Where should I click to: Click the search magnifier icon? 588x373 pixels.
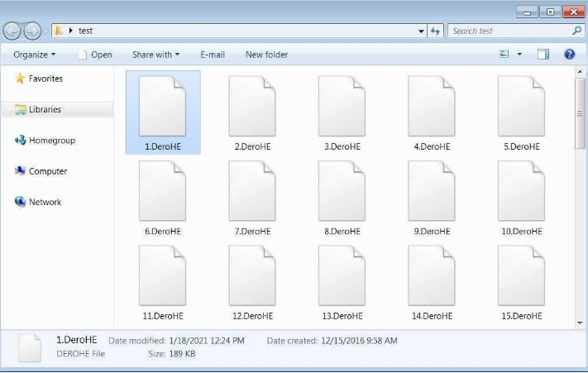click(577, 31)
